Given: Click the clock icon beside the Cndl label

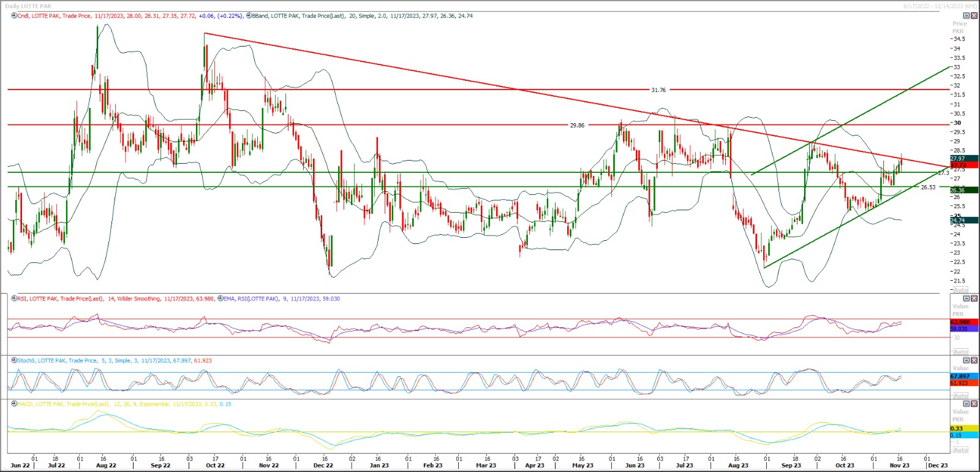Looking at the screenshot, I should 14,16.
